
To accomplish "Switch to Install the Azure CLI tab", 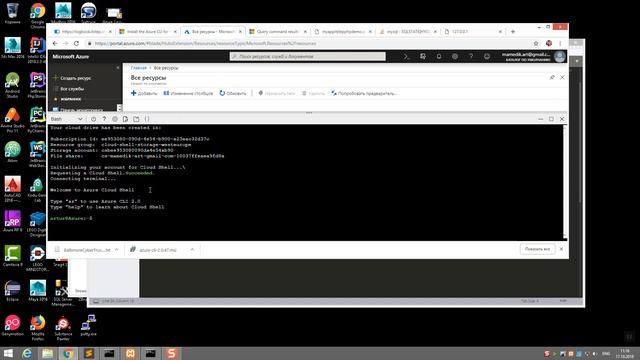I will tap(148, 31).
